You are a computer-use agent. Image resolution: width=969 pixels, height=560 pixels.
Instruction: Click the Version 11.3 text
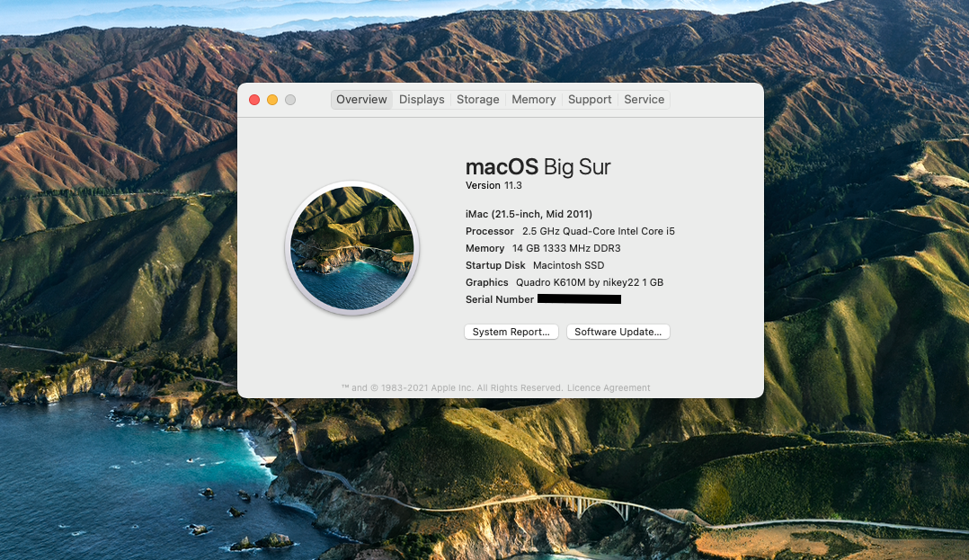(x=493, y=185)
